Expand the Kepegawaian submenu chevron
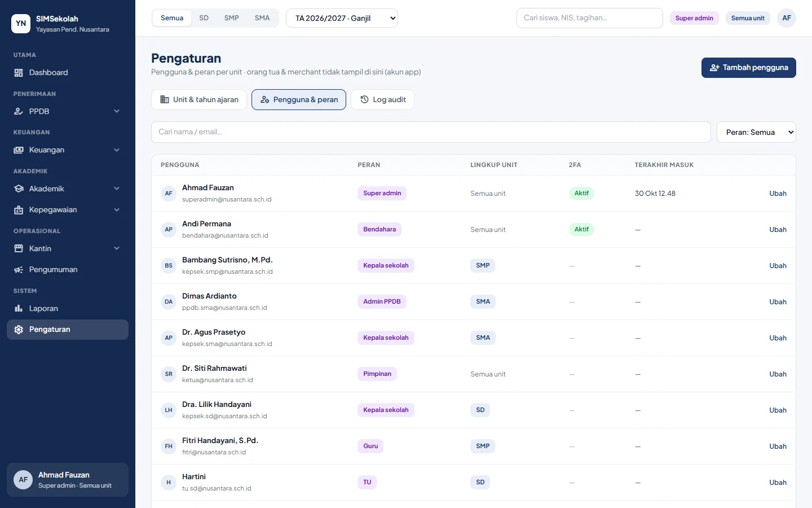The image size is (812, 508). coord(117,210)
